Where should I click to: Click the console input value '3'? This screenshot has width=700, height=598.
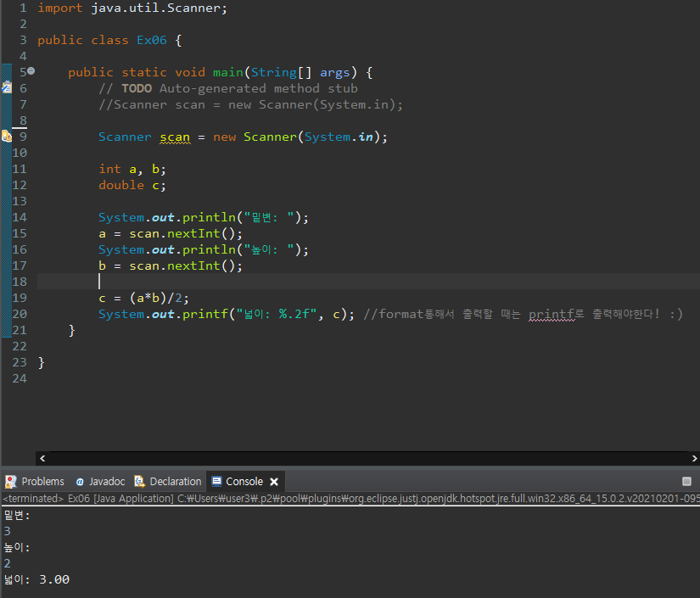point(7,531)
